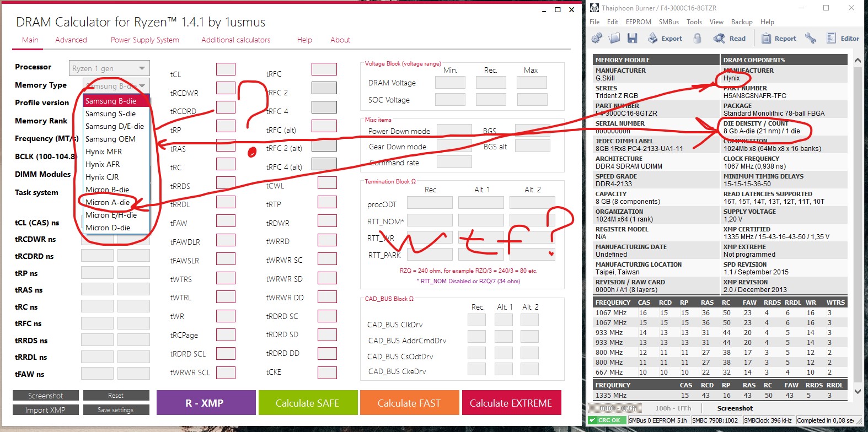Choose Samsung S-die in the memory type list
Screen dimensions: 868x432
[116, 114]
